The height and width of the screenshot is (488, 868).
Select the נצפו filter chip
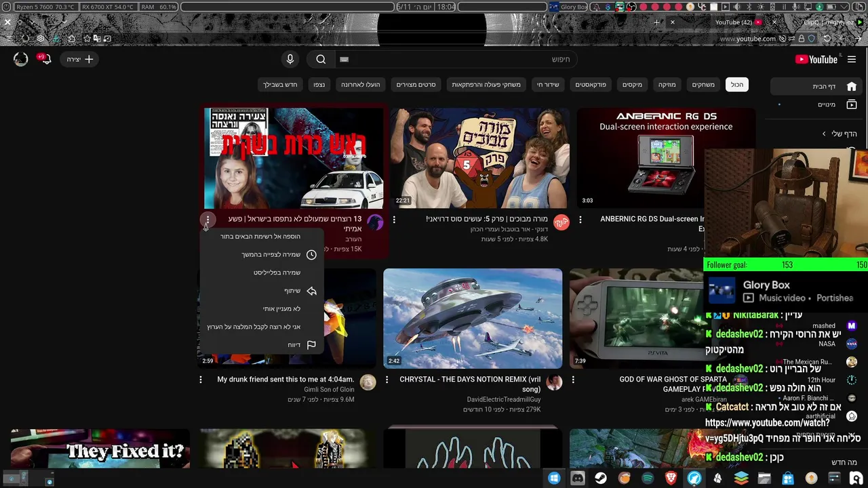[x=319, y=85]
